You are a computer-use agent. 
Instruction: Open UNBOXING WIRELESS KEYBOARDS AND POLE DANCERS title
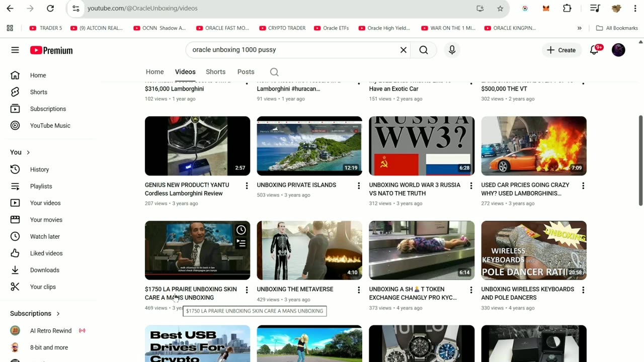[527, 293]
